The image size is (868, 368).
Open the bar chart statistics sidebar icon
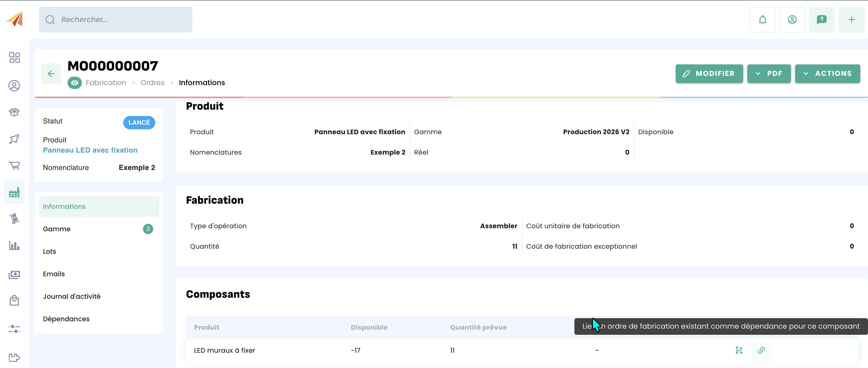(14, 245)
